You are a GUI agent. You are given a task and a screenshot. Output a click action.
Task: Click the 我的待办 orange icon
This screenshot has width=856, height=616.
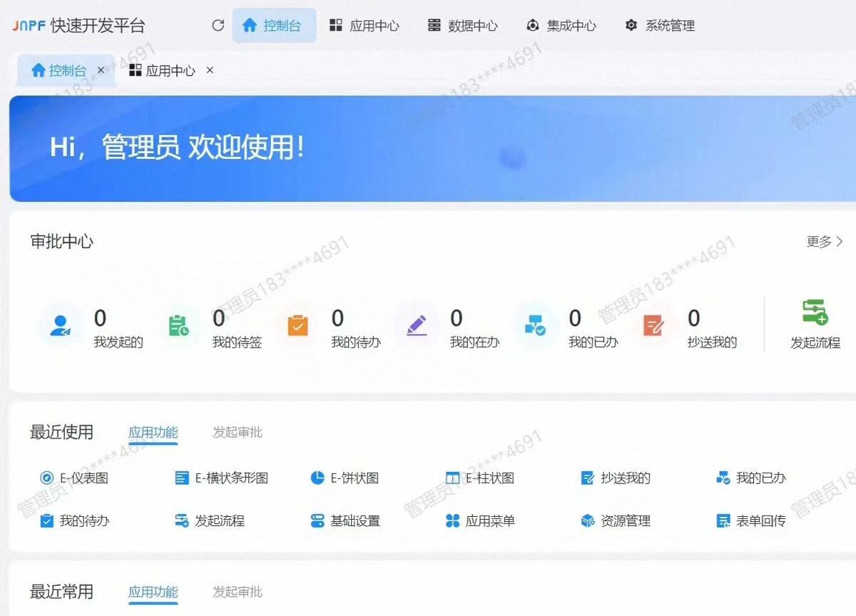[x=297, y=326]
